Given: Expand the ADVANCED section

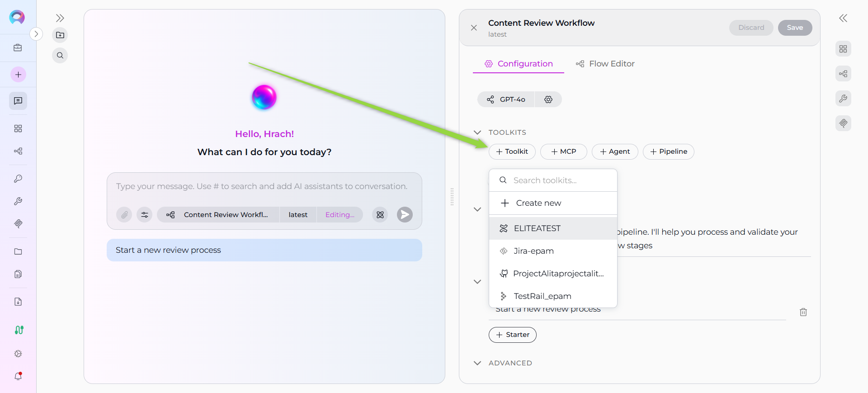Looking at the screenshot, I should pyautogui.click(x=477, y=363).
